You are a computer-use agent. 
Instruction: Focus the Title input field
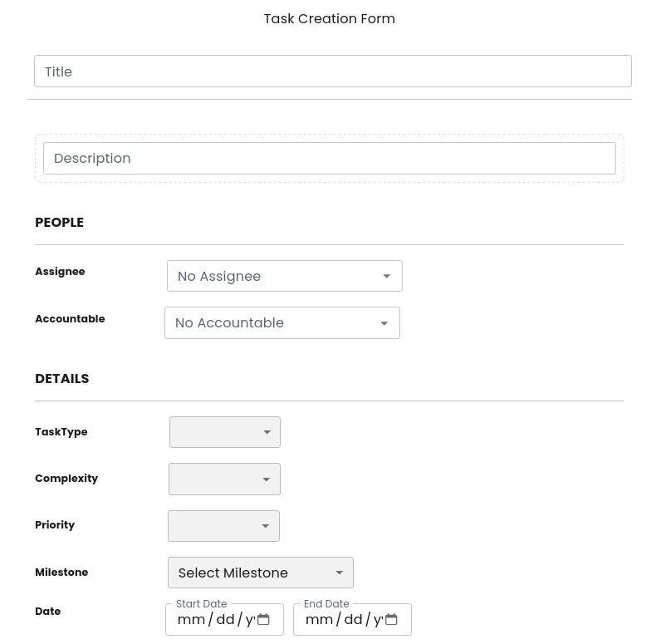point(332,71)
